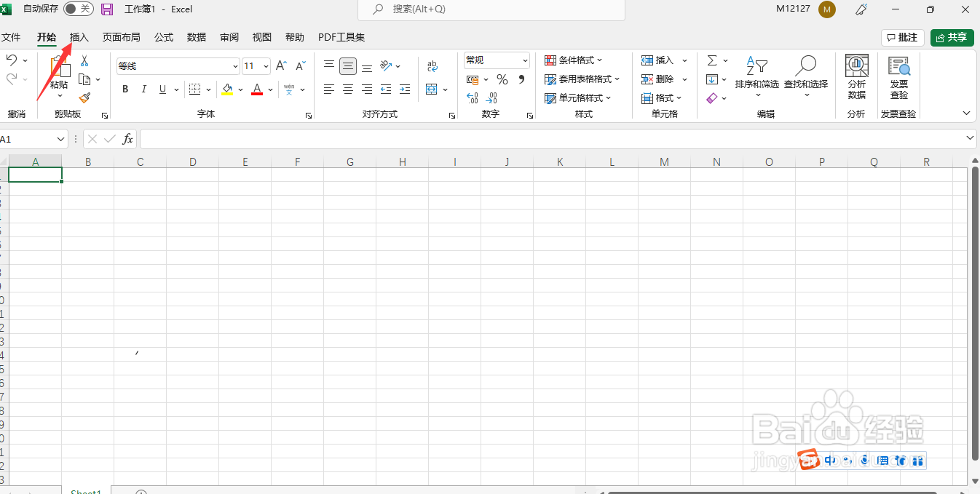The width and height of the screenshot is (980, 494).
Task: Click the Undo arrow icon
Action: point(12,60)
